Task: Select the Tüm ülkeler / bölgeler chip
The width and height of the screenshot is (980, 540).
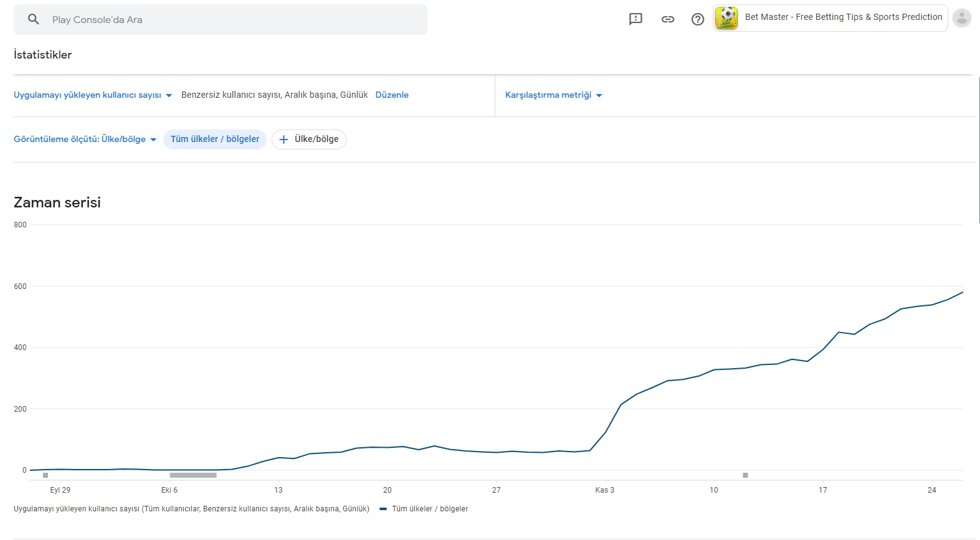Action: click(215, 140)
